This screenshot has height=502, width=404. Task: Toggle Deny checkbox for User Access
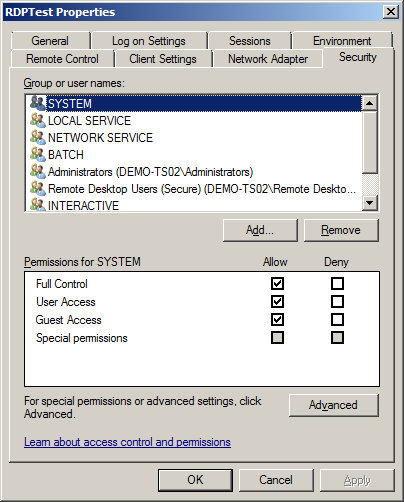click(337, 302)
